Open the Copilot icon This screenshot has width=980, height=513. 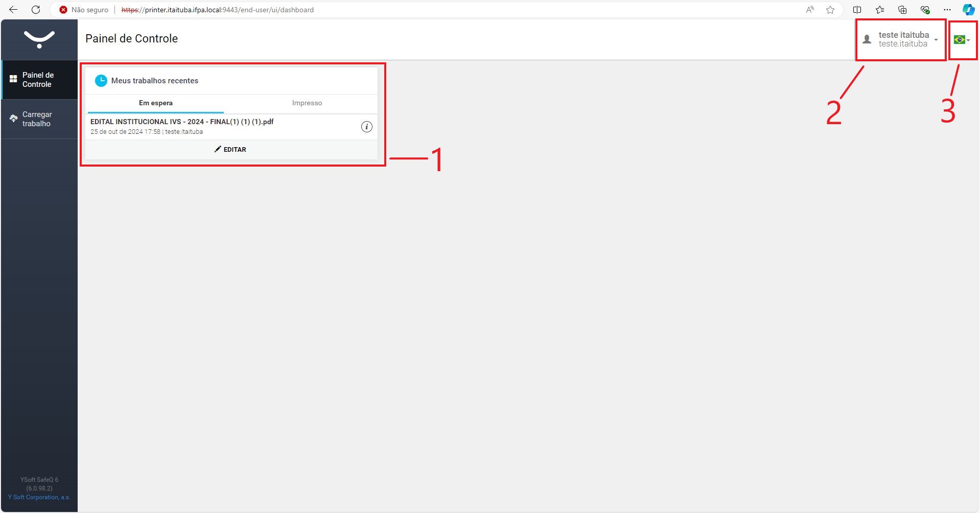pos(969,10)
